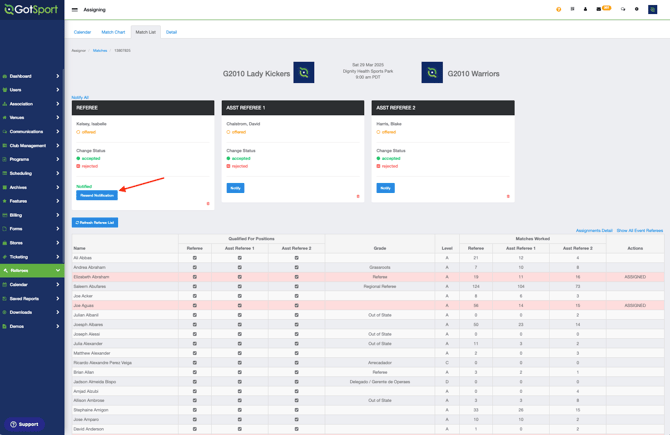
Task: Click the Resend Notification button
Action: click(x=97, y=195)
